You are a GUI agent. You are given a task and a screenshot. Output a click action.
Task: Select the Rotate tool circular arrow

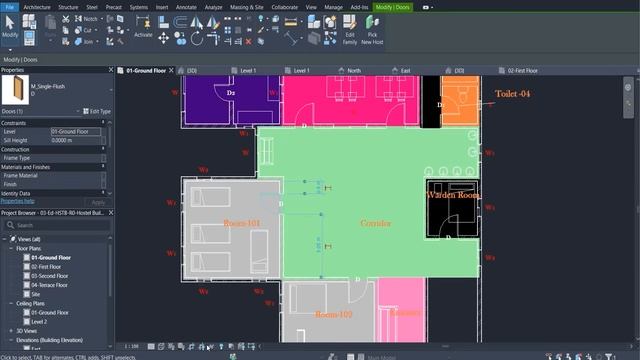click(197, 39)
